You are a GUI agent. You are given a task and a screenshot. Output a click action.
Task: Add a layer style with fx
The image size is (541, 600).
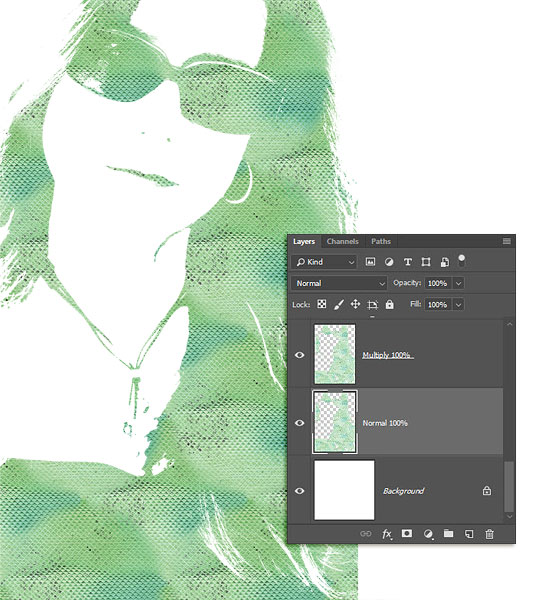point(387,534)
